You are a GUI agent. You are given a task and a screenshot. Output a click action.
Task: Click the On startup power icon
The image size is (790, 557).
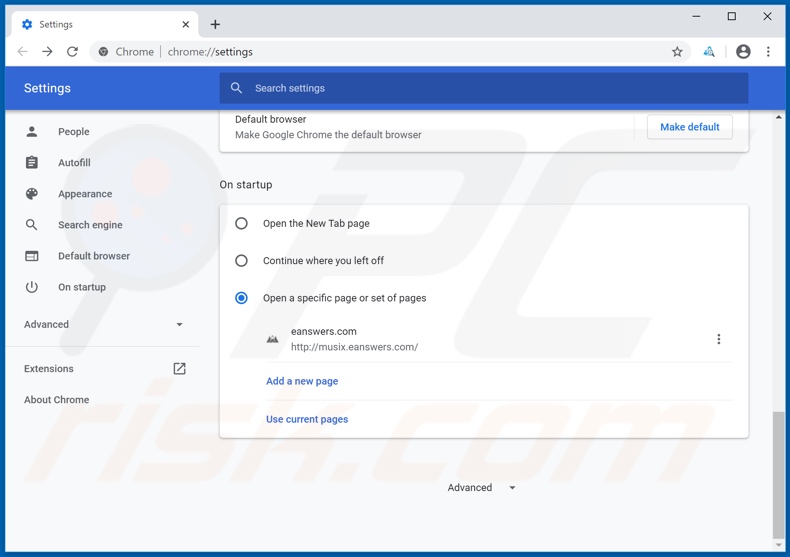(32, 287)
